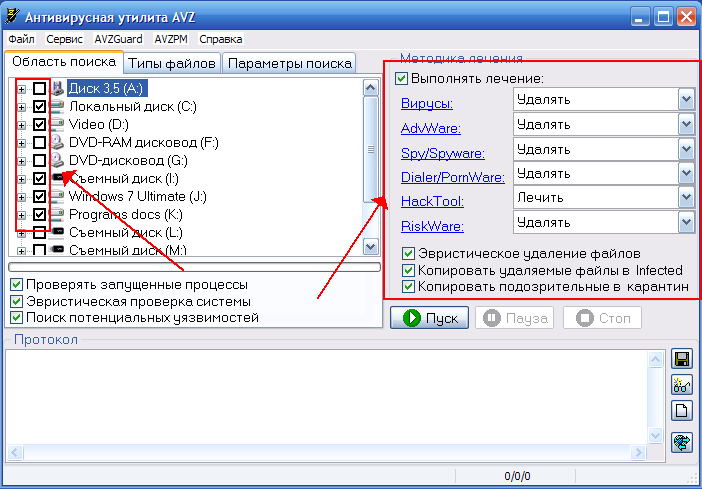Switch to the Параметры поиска tab
The height and width of the screenshot is (489, 702).
289,64
